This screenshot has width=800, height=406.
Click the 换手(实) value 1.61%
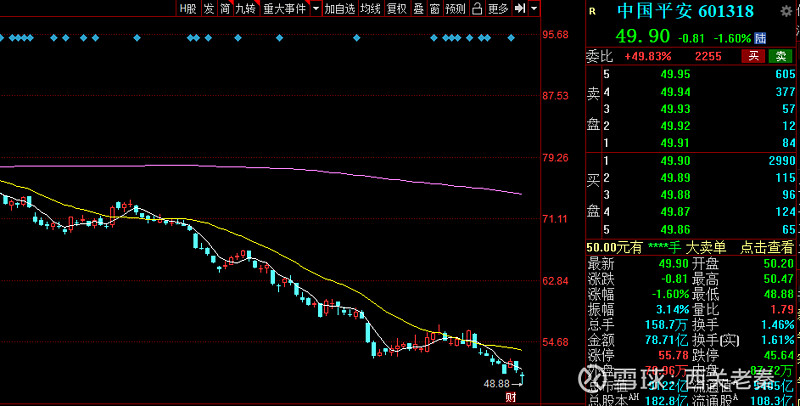pos(778,340)
